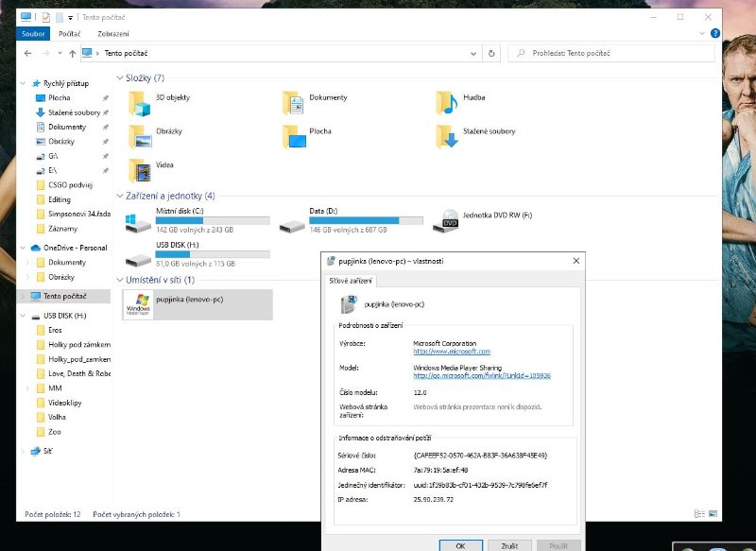756x551 pixels.
Task: Open the Záznamy folder in sidebar
Action: click(62, 229)
